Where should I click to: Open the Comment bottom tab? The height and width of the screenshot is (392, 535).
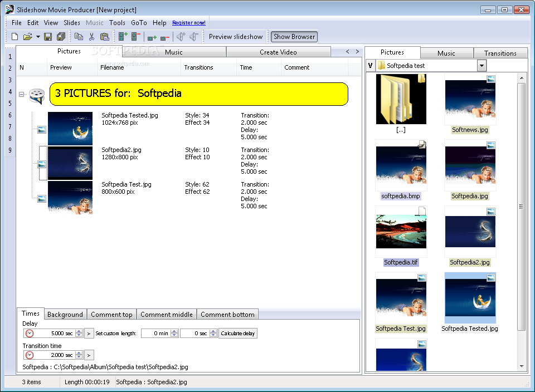click(x=227, y=314)
